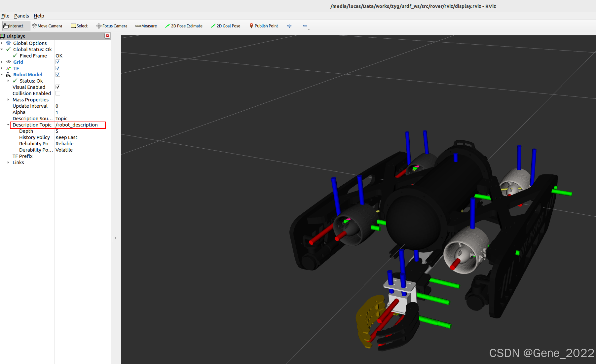Choose the Focus Camera tool

tap(112, 26)
